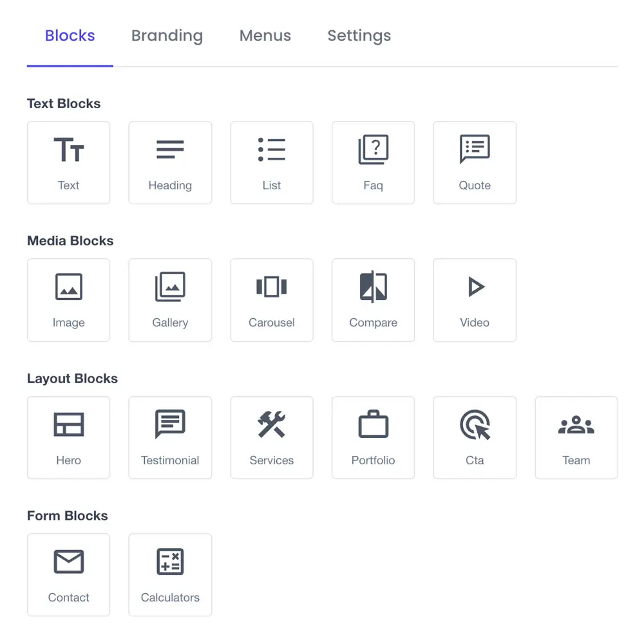Select the Team block
The image size is (644, 644).
pyautogui.click(x=576, y=437)
